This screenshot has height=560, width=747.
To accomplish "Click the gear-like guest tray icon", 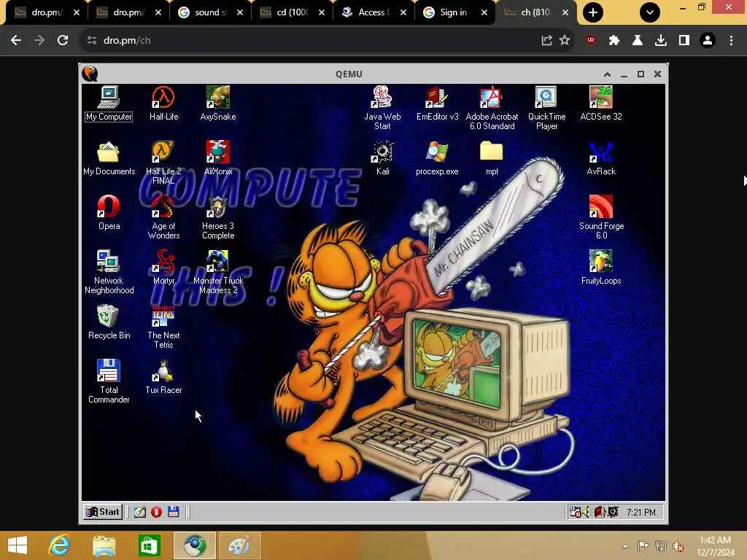I will coord(613,512).
